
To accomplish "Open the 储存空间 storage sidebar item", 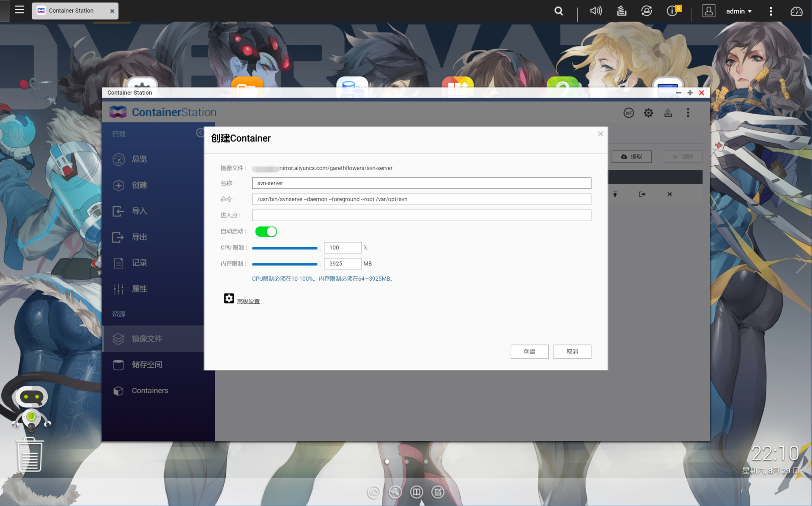I will point(146,364).
